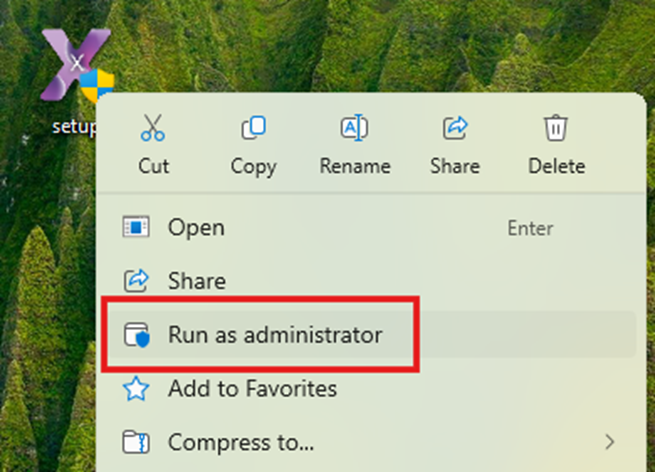Click the shield icon beside Run as administrator
This screenshot has width=655, height=472.
[x=135, y=335]
